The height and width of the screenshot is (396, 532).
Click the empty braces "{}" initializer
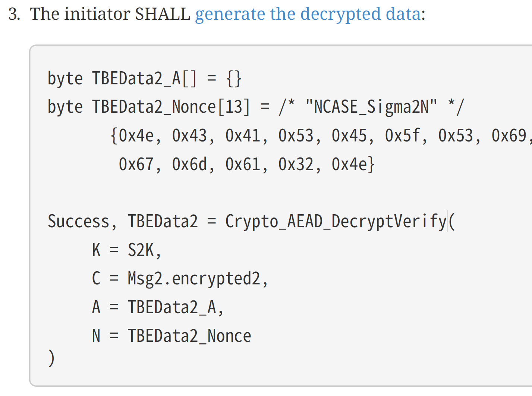234,79
